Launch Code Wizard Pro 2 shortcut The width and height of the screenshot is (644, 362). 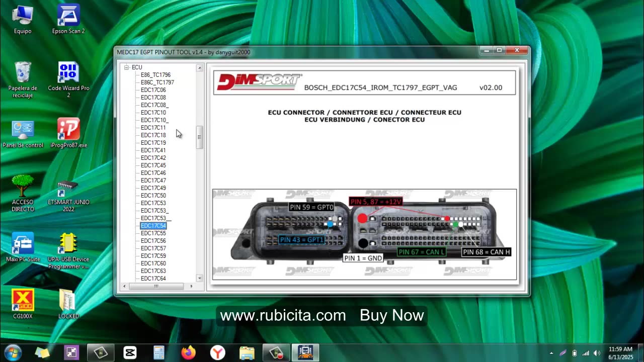click(68, 79)
